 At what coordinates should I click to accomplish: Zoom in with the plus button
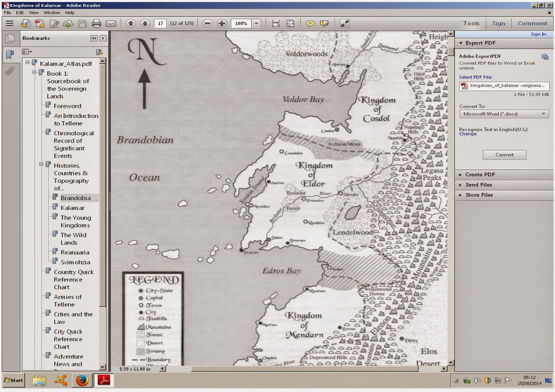click(x=222, y=24)
